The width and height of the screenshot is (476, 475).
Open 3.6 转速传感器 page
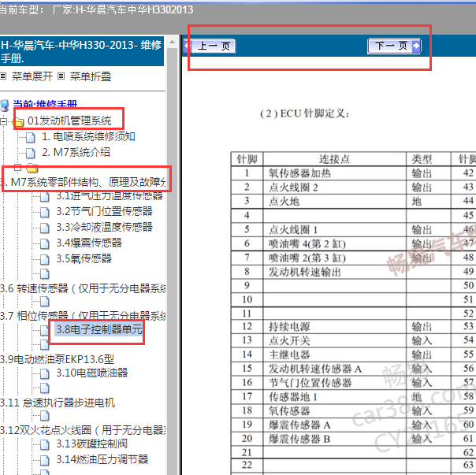tap(83, 288)
